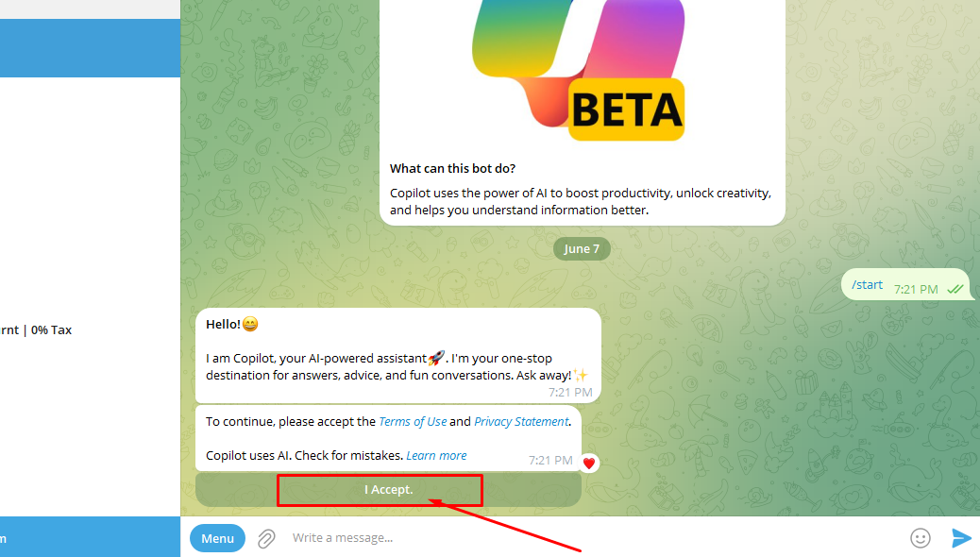Open the Privacy Statement link
980x557 pixels.
point(521,421)
